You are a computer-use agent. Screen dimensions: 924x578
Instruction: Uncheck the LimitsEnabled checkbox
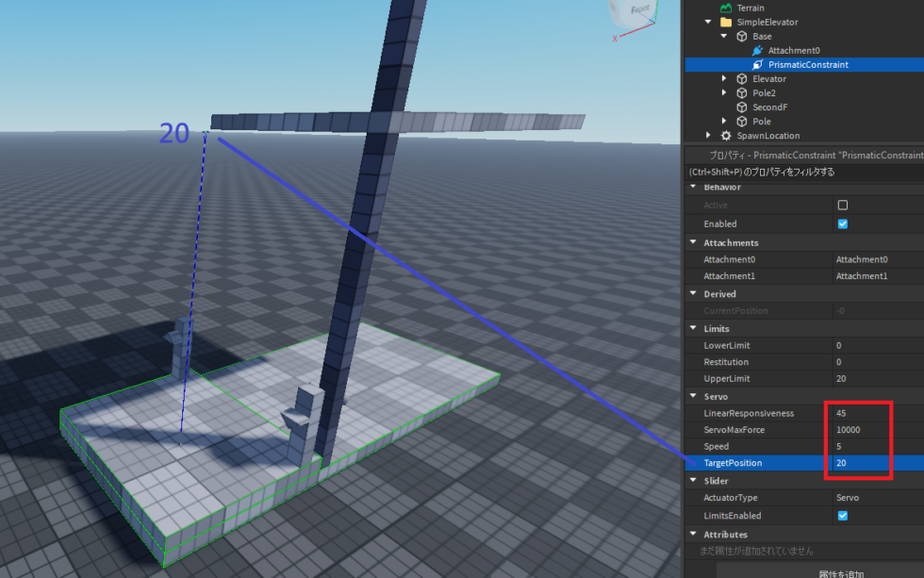pyautogui.click(x=842, y=516)
